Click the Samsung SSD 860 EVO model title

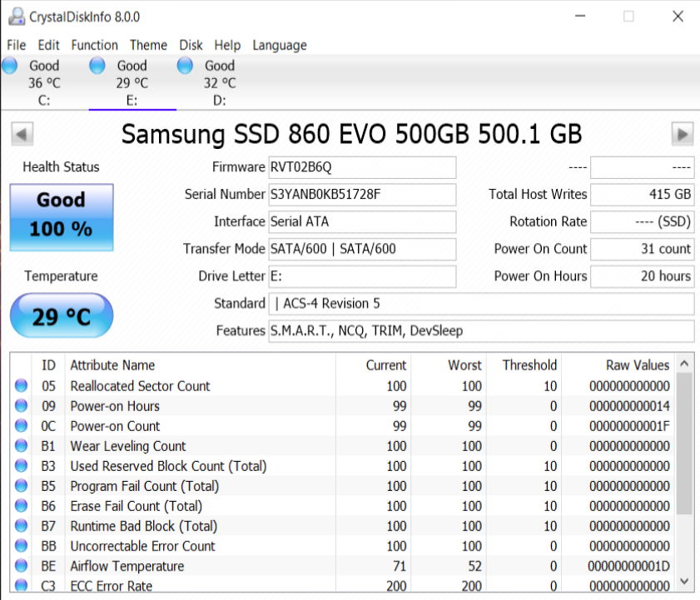click(352, 134)
